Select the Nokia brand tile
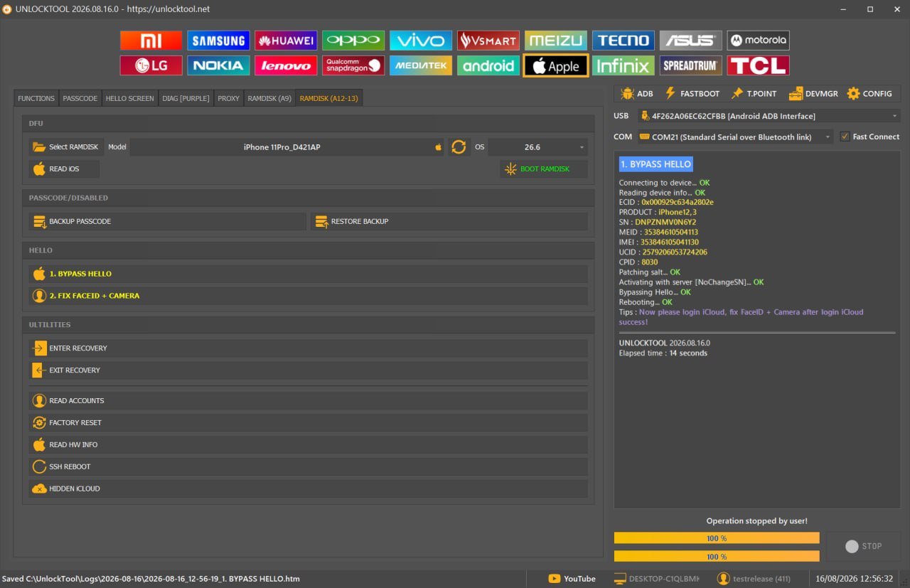910x588 pixels. click(x=218, y=66)
